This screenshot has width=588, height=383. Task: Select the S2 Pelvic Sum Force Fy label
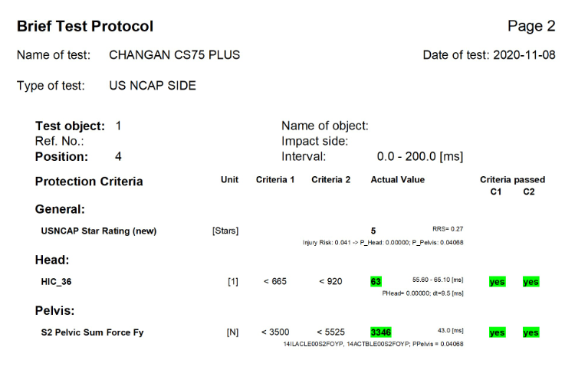click(x=92, y=332)
